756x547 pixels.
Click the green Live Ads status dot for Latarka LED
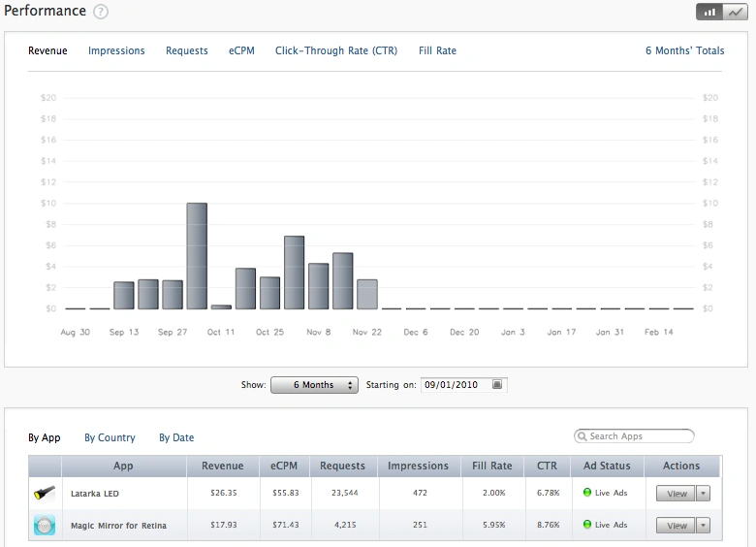(x=586, y=493)
